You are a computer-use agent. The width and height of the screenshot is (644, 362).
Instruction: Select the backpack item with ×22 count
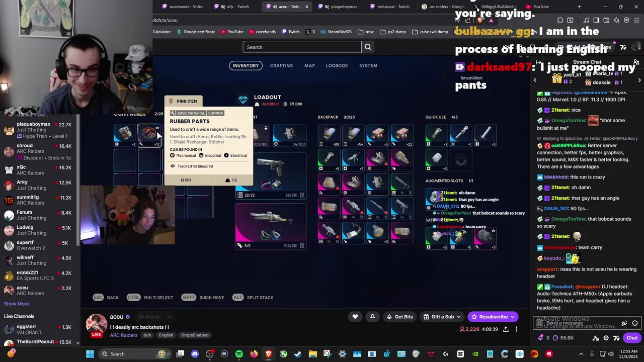coord(401,135)
